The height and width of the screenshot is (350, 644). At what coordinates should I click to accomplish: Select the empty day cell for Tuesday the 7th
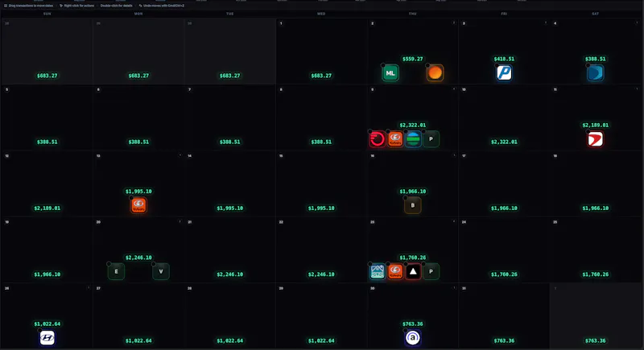tap(230, 117)
